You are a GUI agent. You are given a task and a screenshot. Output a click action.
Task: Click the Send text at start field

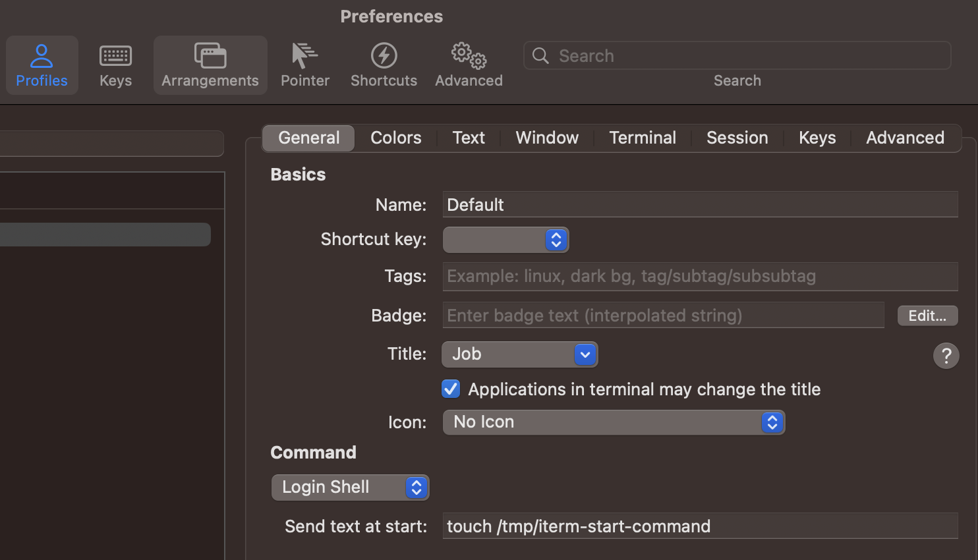pos(700,526)
